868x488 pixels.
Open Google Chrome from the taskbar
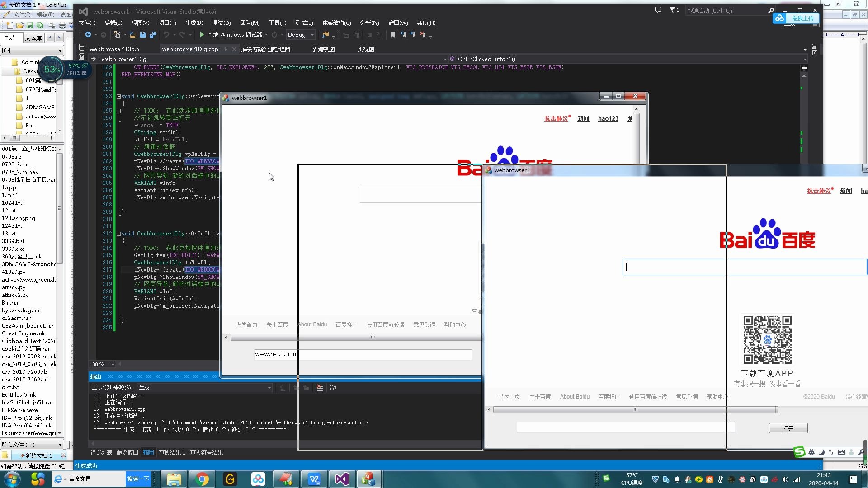pos(202,479)
